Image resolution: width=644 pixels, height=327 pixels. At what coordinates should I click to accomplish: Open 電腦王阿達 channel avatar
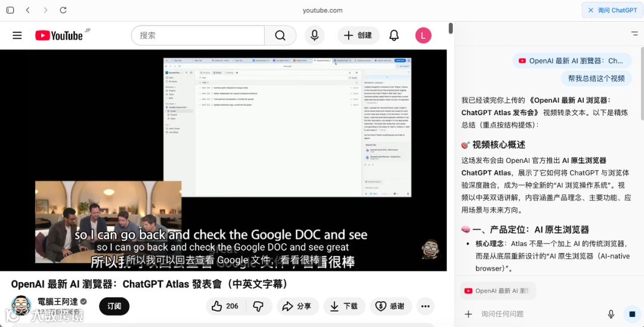click(x=21, y=306)
